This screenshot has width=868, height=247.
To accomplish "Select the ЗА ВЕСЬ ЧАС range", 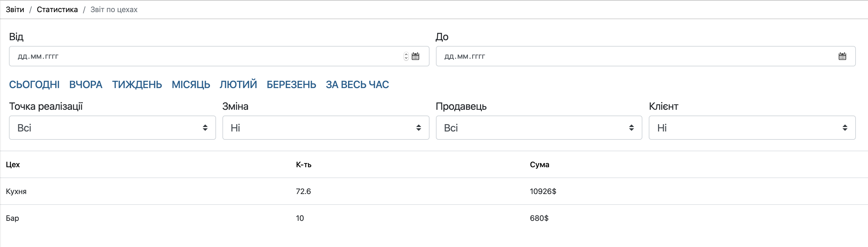I will (x=357, y=85).
